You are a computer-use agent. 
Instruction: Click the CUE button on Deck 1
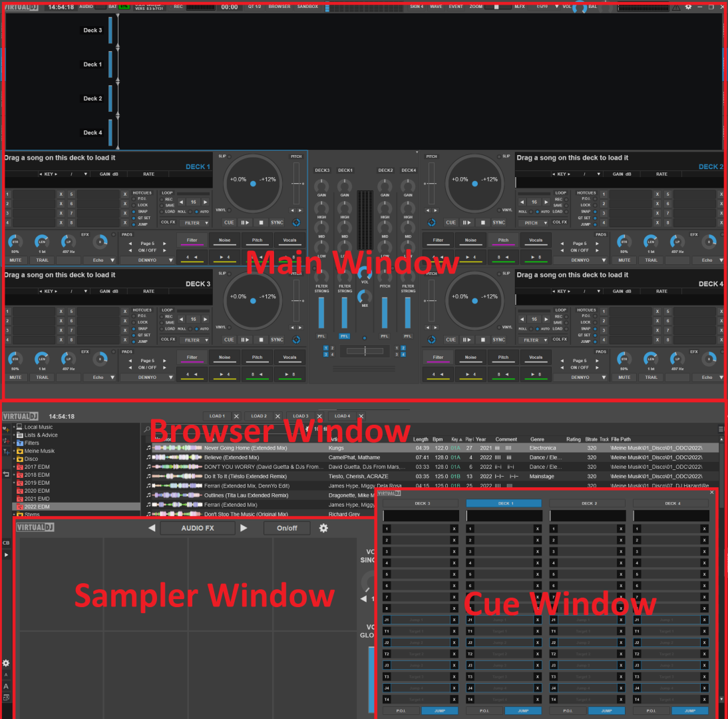point(229,222)
